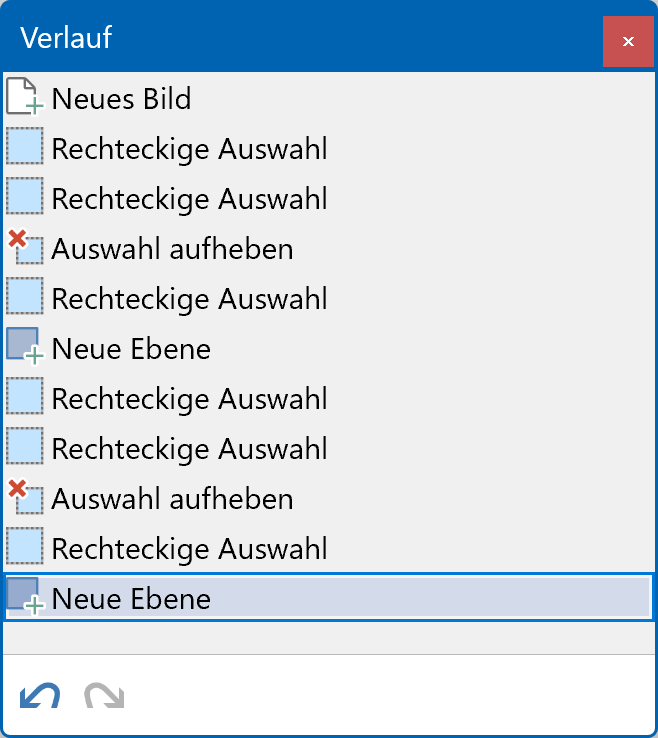Select the last Rechteckige Auswahl entry

coord(189,549)
